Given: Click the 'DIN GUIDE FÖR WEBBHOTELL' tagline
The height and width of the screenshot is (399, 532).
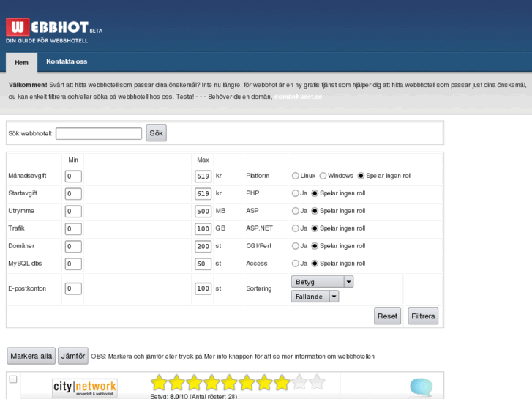Looking at the screenshot, I should 47,41.
